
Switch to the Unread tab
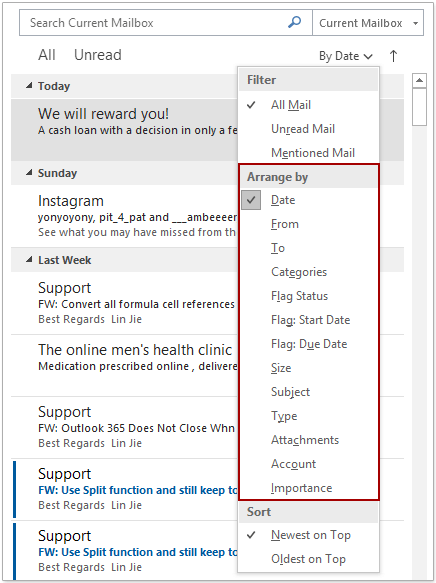tap(98, 55)
